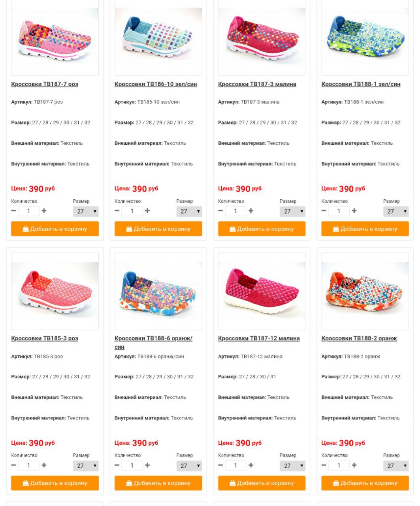Click minus icon for TB188-2 оранж quantity

[x=324, y=465]
